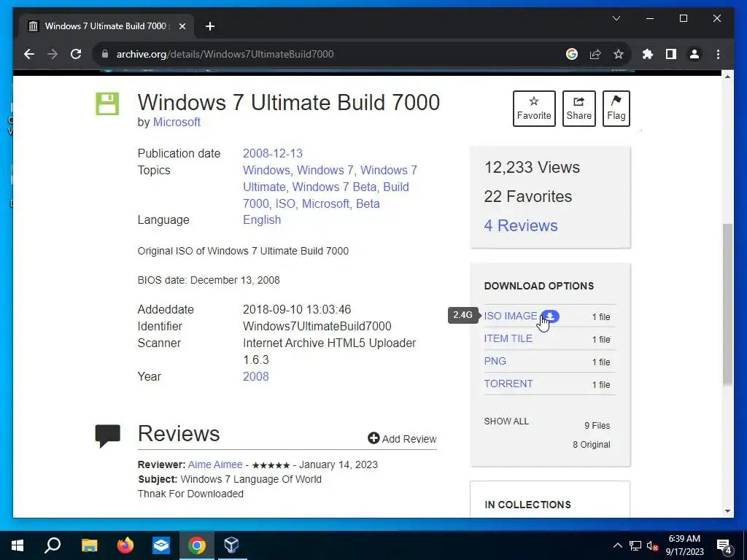Open VirtualBox from the taskbar
The width and height of the screenshot is (747, 560).
click(x=231, y=545)
